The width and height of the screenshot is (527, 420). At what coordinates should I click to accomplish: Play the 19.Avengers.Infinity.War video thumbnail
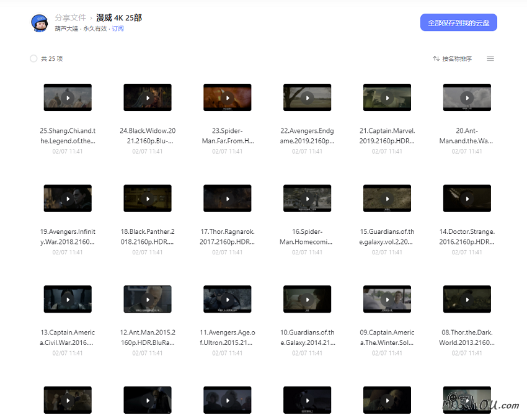68,199
